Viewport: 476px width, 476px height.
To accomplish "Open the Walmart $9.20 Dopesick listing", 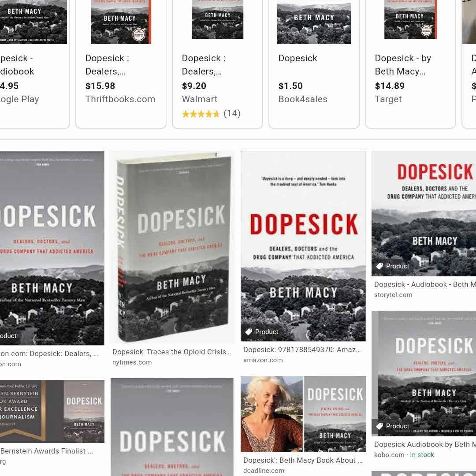I will click(x=217, y=64).
